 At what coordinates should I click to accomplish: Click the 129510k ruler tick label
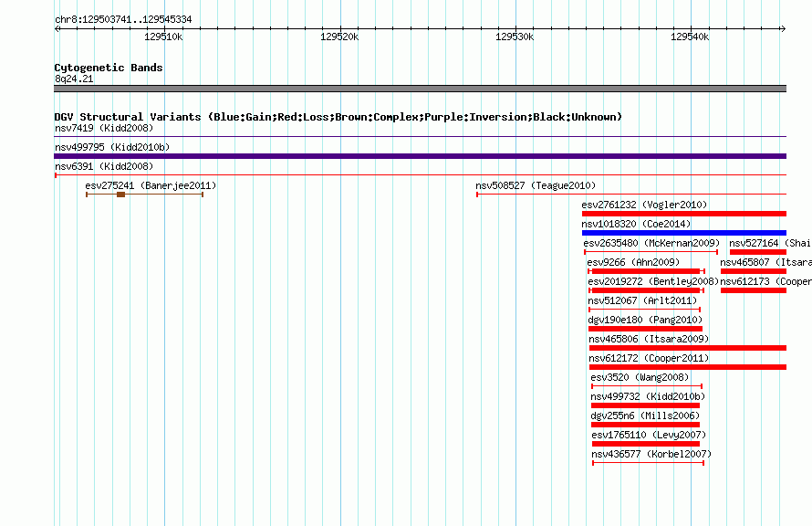(163, 37)
